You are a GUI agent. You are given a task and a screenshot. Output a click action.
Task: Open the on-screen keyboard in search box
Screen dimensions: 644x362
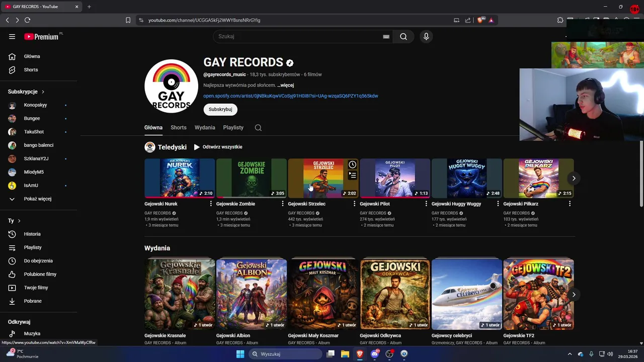click(x=386, y=37)
